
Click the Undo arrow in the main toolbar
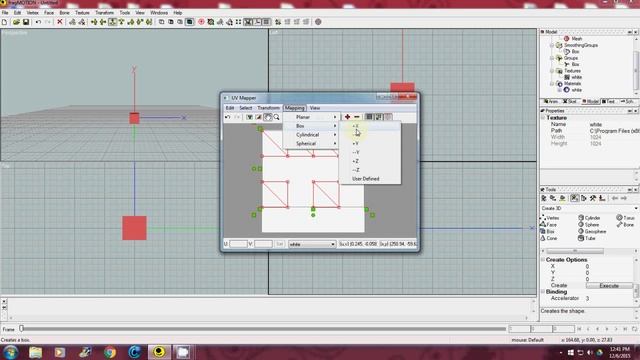[x=38, y=22]
